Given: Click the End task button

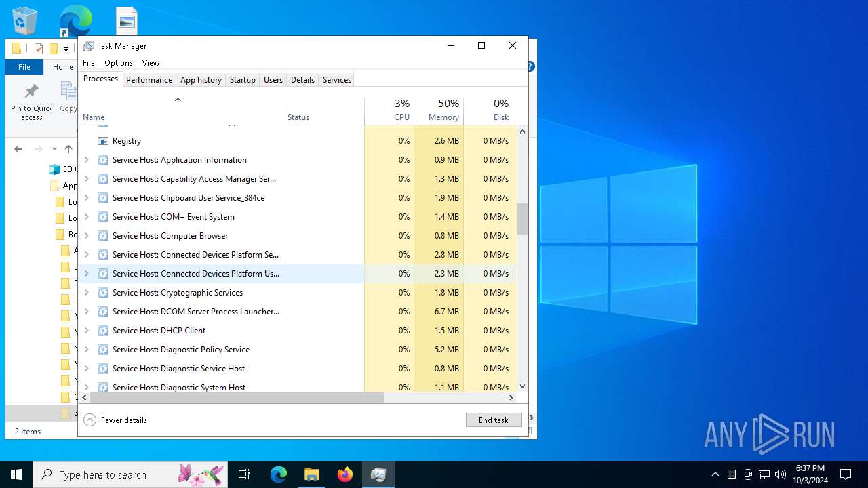Looking at the screenshot, I should coord(494,420).
